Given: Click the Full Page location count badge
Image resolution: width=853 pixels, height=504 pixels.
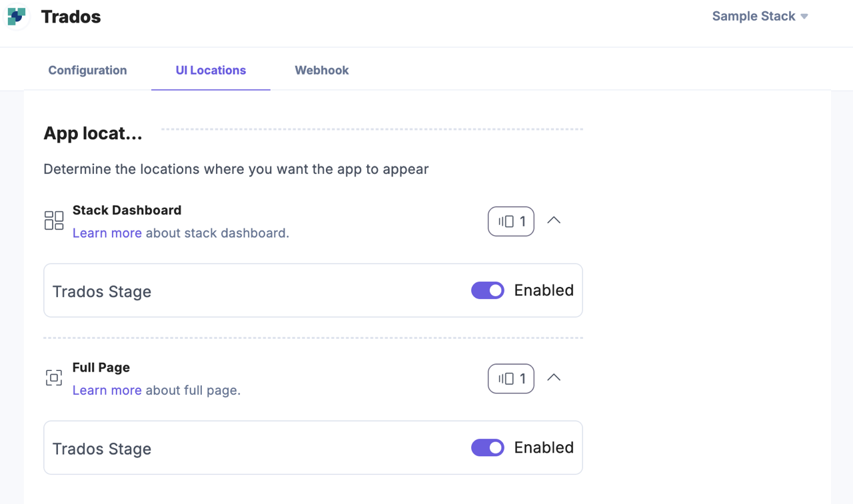Looking at the screenshot, I should pos(511,379).
